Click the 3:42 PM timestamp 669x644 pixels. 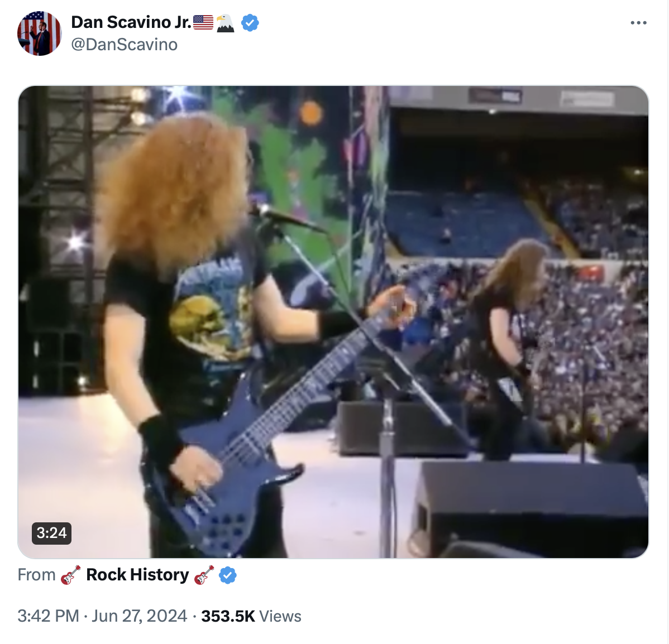click(48, 616)
